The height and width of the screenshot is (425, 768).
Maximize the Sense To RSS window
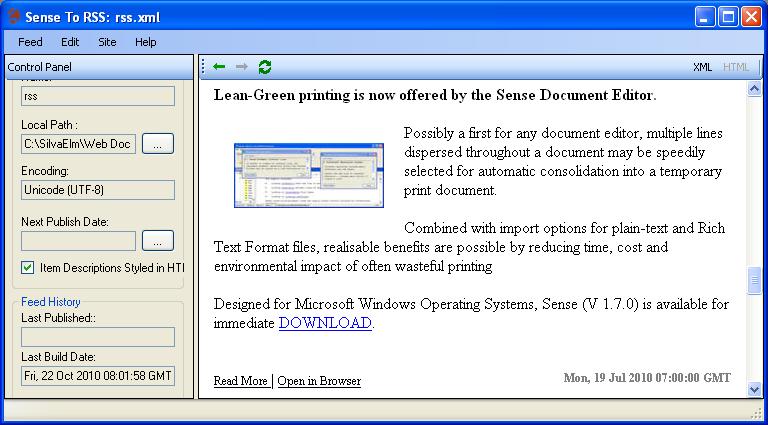[728, 18]
